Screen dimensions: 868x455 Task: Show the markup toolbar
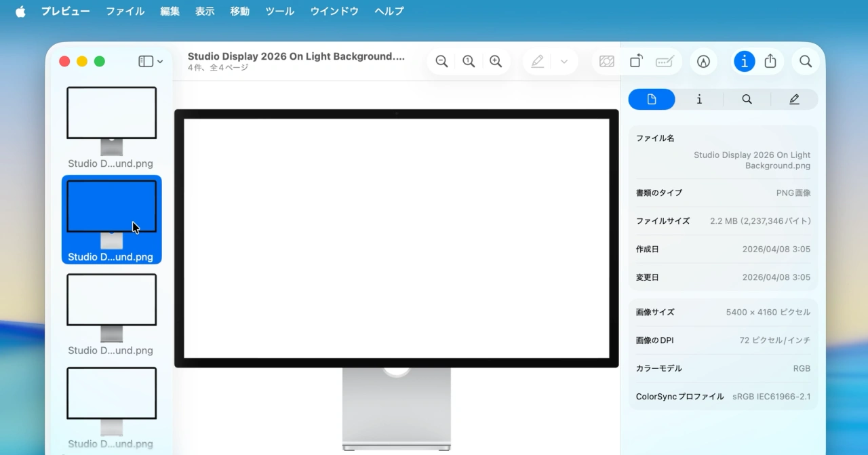click(703, 61)
